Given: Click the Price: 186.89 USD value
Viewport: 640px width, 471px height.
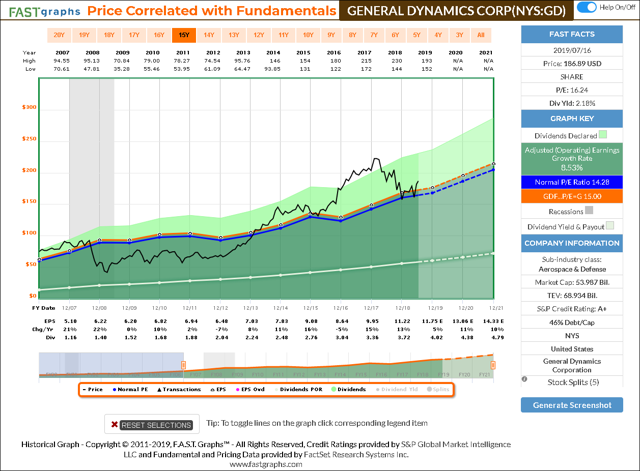Looking at the screenshot, I should tap(572, 64).
